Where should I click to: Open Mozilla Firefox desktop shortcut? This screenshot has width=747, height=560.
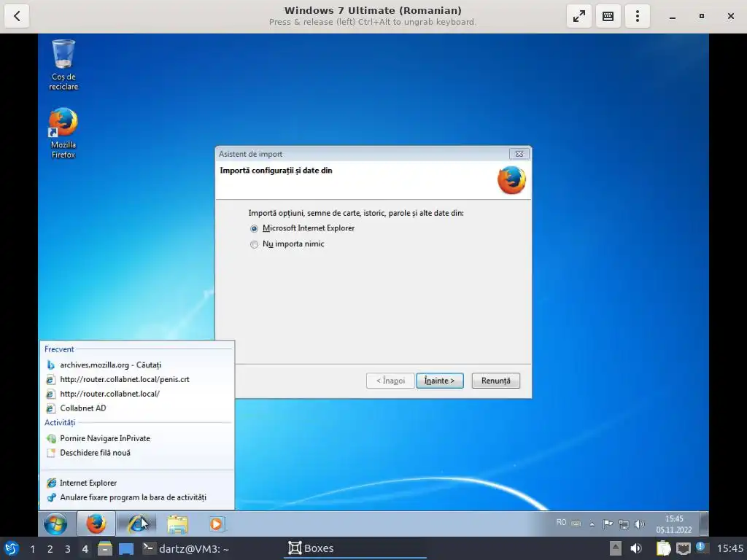63,133
